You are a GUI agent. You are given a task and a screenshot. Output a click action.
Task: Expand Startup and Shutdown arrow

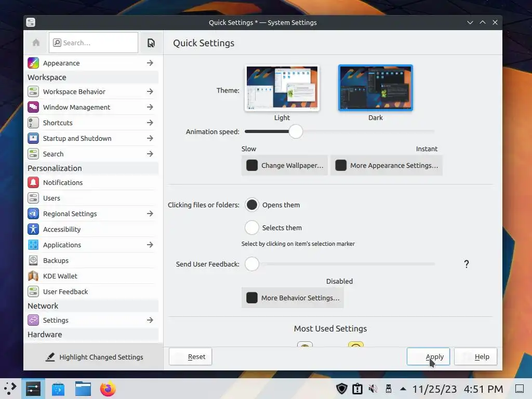pyautogui.click(x=150, y=138)
